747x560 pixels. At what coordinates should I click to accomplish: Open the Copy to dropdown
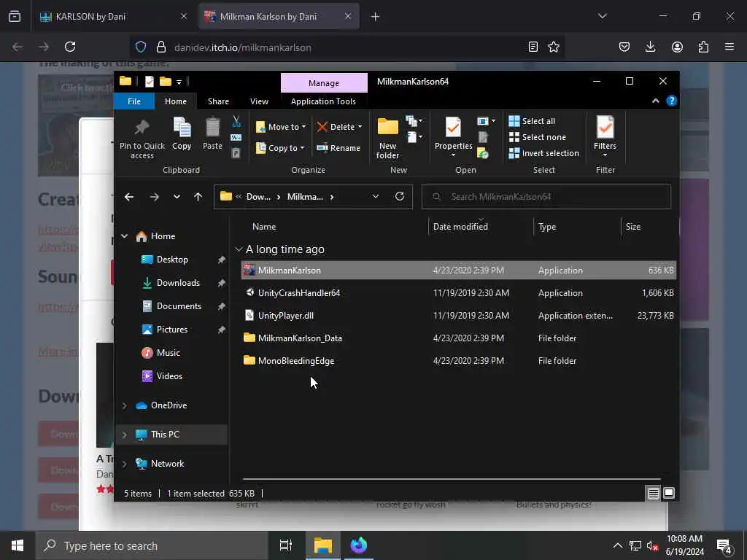280,148
